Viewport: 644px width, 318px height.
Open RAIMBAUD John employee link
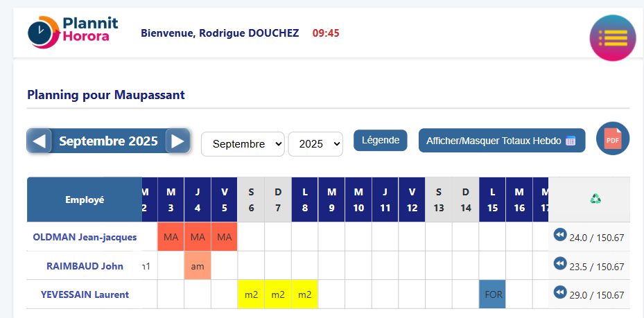click(x=85, y=266)
